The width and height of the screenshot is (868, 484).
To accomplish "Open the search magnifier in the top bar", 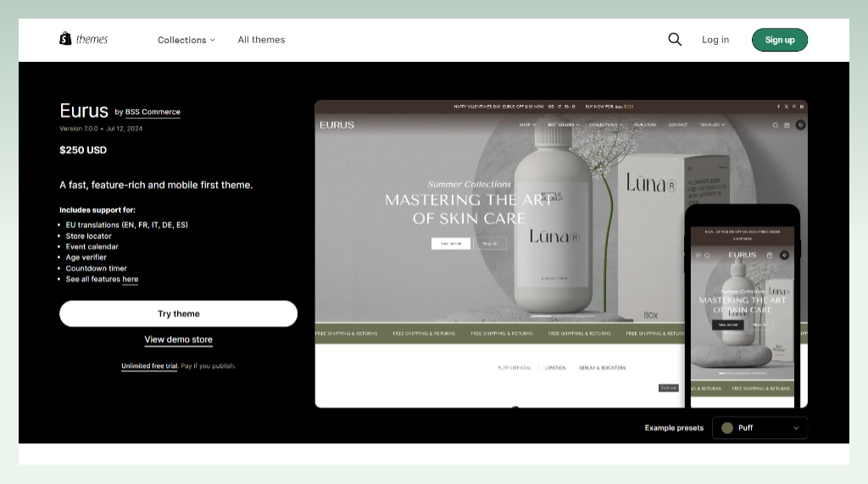I will click(x=674, y=39).
